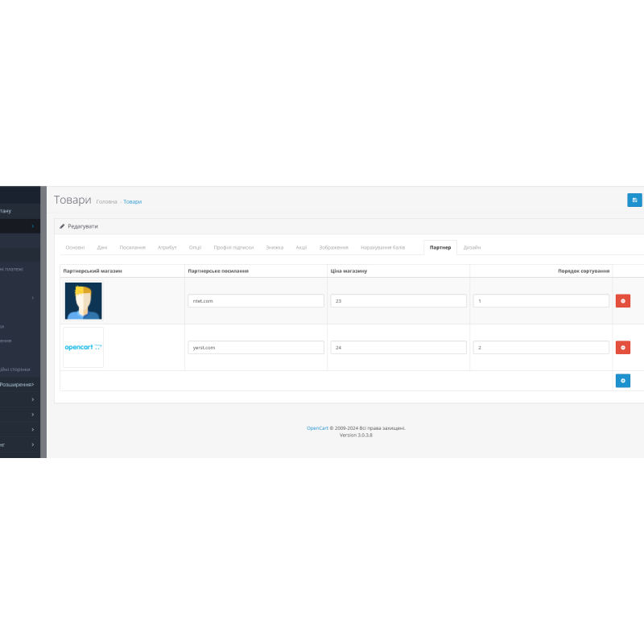
Task: Switch to Профілі підписки tab
Action: tap(233, 247)
